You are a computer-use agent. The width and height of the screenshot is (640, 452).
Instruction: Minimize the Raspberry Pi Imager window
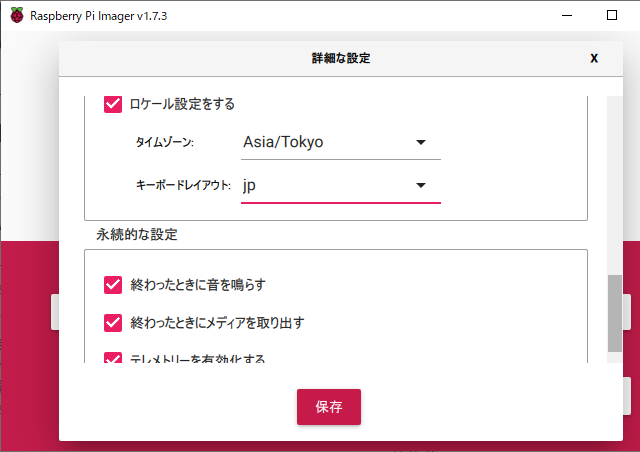pyautogui.click(x=567, y=16)
